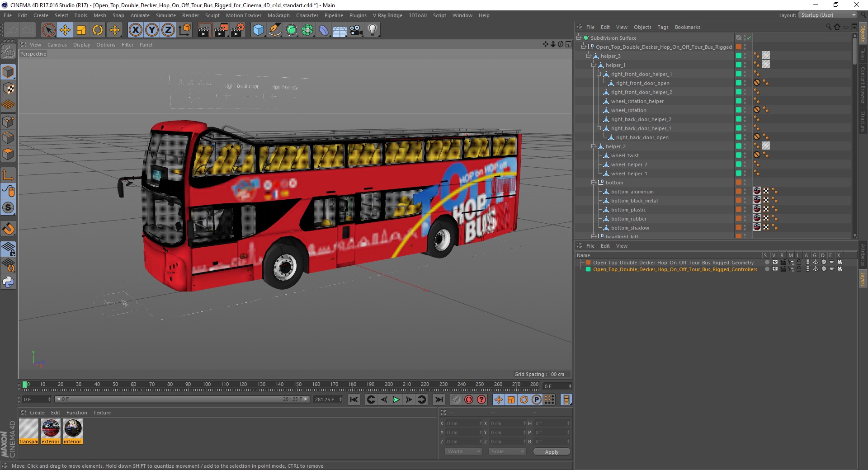This screenshot has width=868, height=470.
Task: Open the Material Manager Texture menu
Action: pyautogui.click(x=102, y=413)
